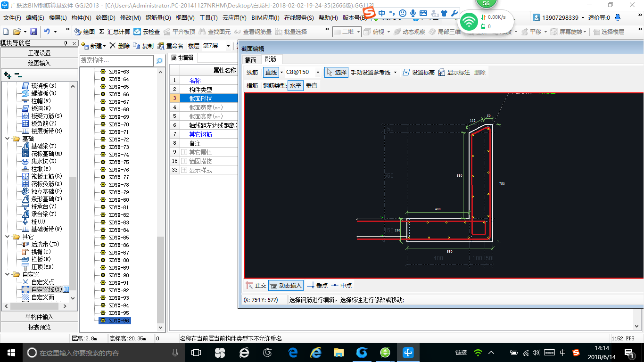Open the 云检查 cloud check tool
Screen dimensions: 644x362
(147, 32)
